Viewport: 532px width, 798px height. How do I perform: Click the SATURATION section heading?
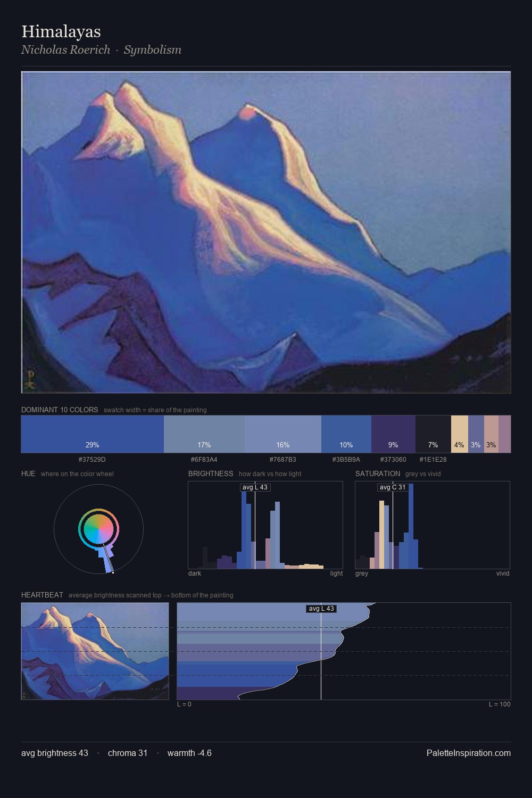tap(378, 474)
